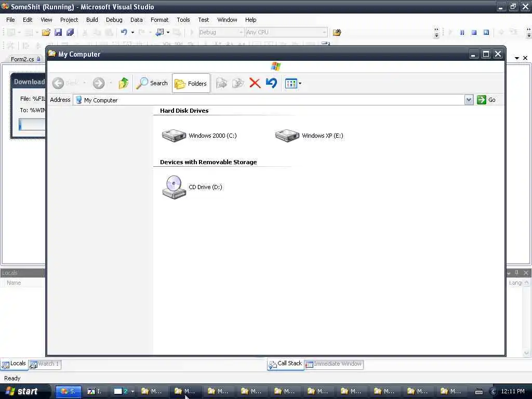This screenshot has width=532, height=399.
Task: Select the Form2.cs document tab
Action: (x=25, y=59)
